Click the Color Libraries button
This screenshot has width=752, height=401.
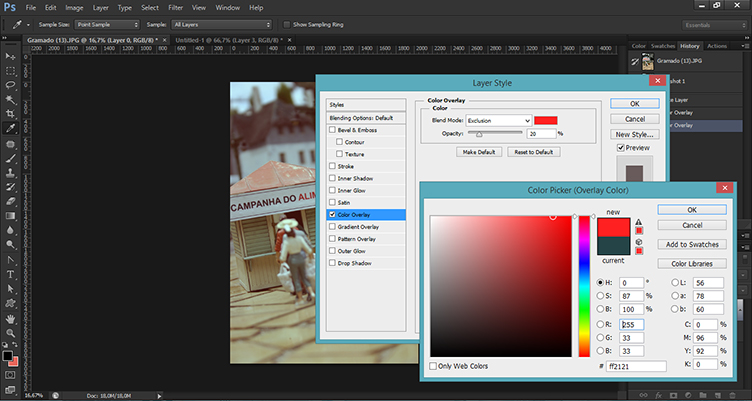[x=691, y=264]
